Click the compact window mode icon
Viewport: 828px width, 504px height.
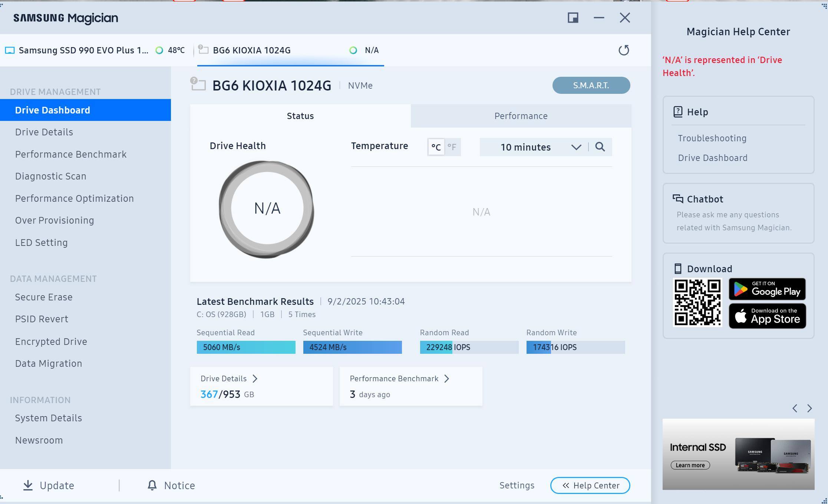(x=573, y=18)
